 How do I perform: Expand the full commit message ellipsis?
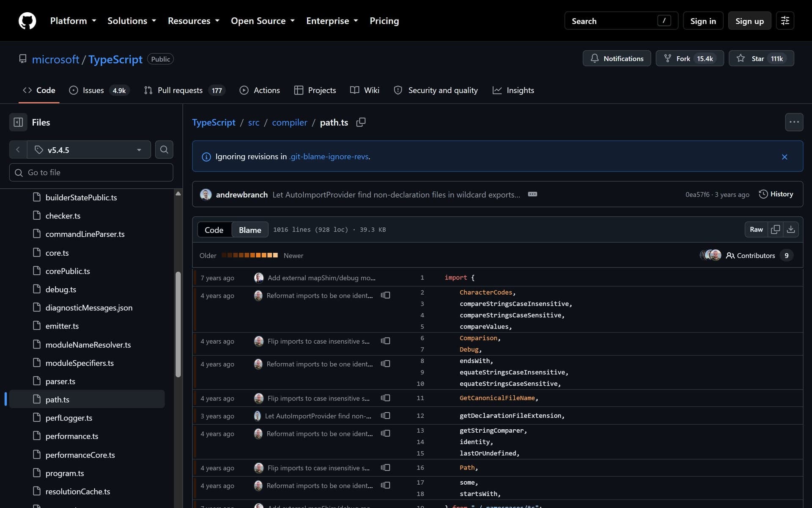coord(532,194)
